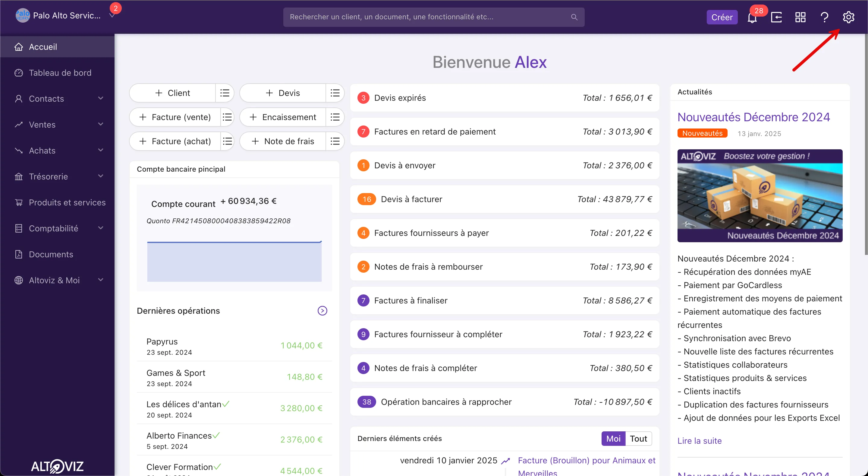Click the Contacts person icon

pyautogui.click(x=18, y=99)
